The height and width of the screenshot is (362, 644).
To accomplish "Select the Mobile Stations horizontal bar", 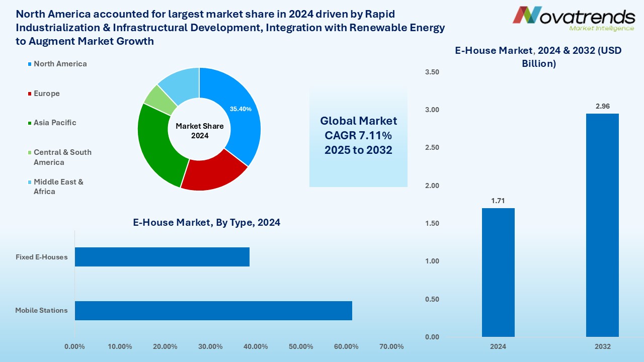I will coord(213,311).
